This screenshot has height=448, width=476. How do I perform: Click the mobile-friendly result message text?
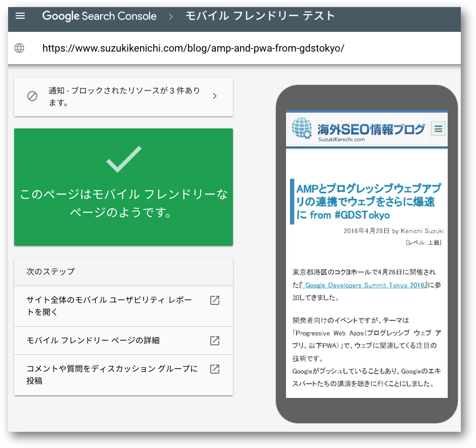click(x=124, y=203)
